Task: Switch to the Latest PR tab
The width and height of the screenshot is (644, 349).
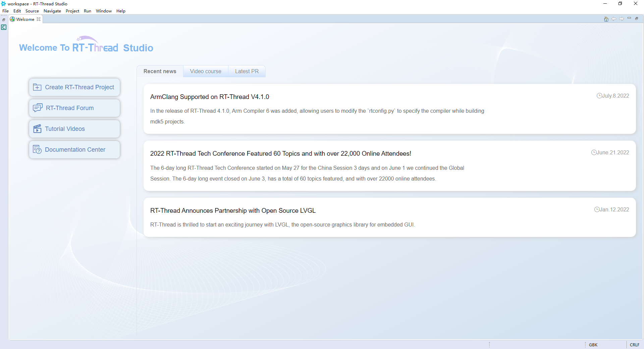Action: tap(247, 71)
